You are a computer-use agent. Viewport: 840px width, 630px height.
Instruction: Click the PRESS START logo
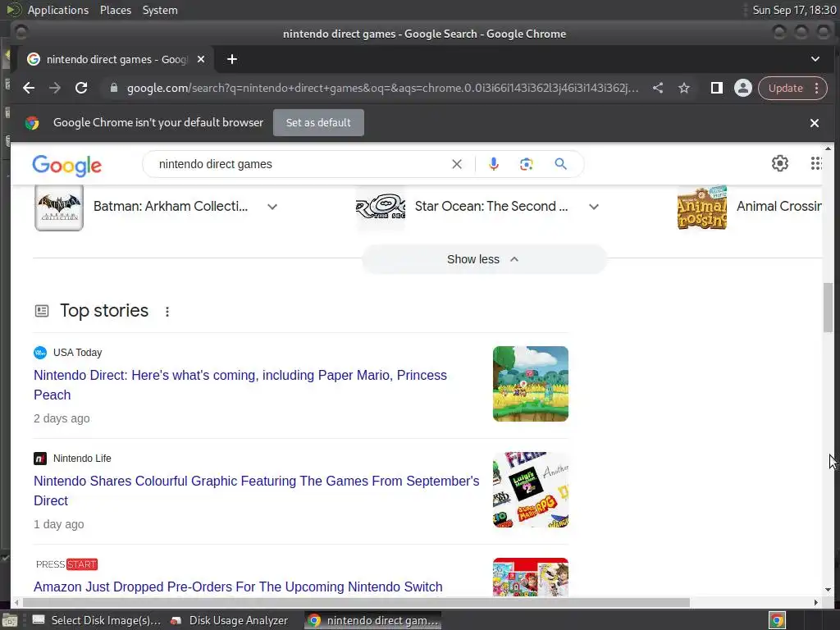(66, 564)
